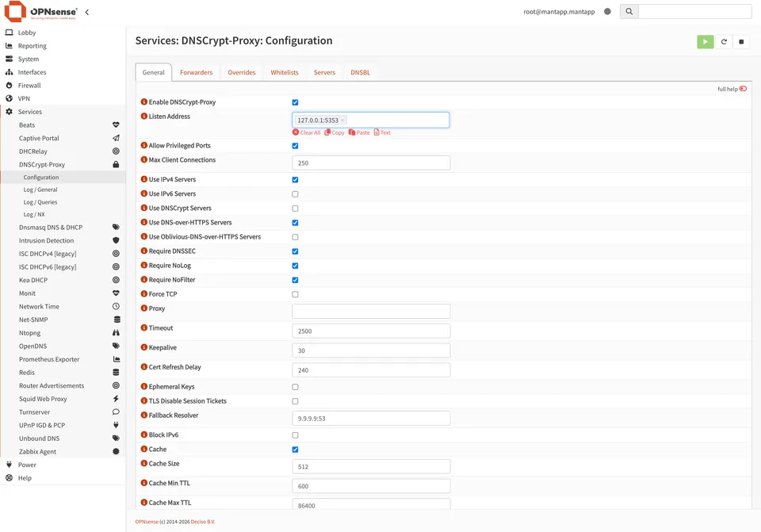Toggle Require NoLog checkbox
The image size is (761, 532).
click(295, 266)
